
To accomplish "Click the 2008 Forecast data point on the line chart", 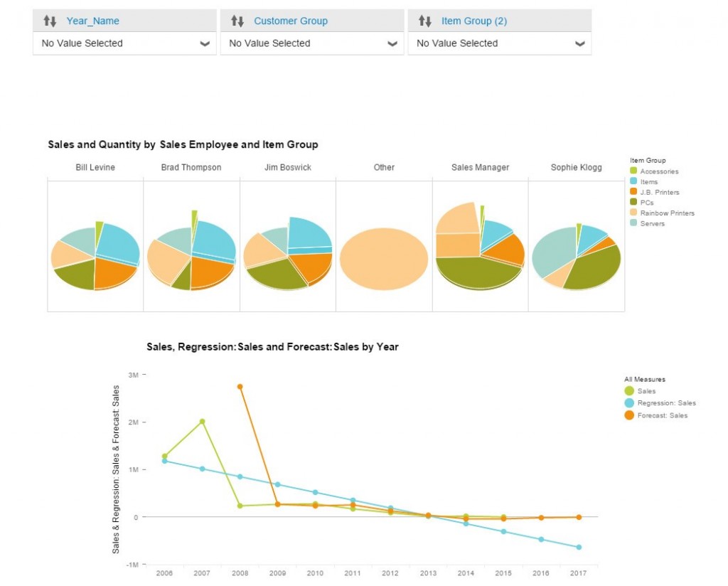I will [240, 385].
